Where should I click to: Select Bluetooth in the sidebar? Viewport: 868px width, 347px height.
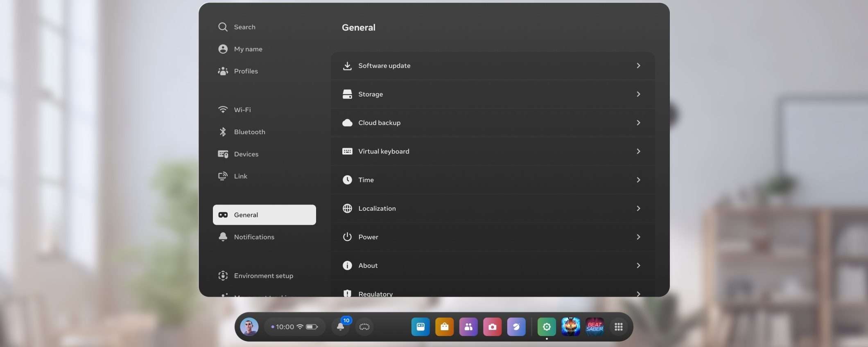coord(249,132)
